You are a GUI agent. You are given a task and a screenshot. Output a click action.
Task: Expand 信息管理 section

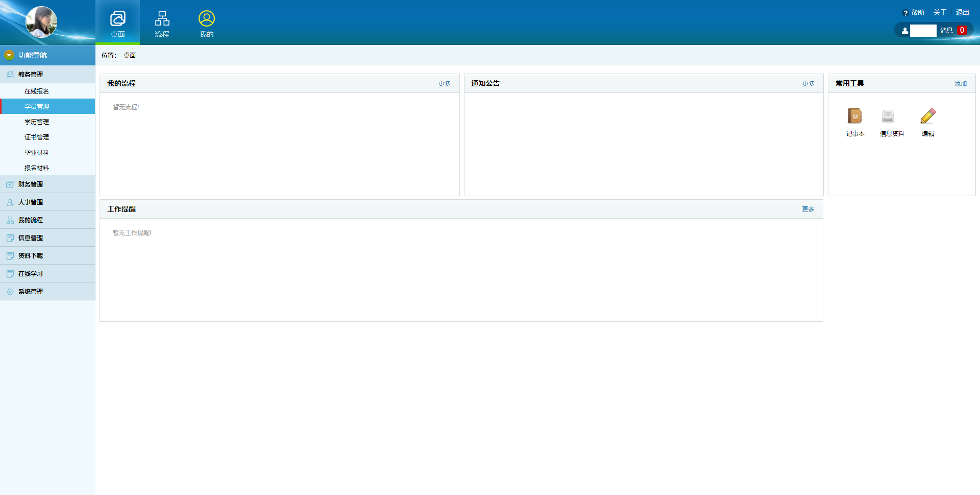point(47,238)
